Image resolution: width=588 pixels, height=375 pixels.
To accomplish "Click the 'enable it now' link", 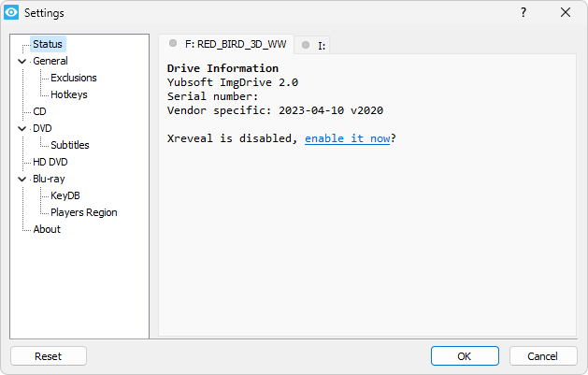I will click(x=347, y=138).
